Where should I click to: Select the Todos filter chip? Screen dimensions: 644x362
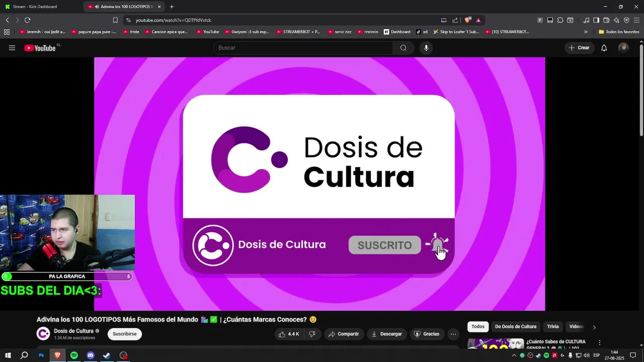[478, 327]
